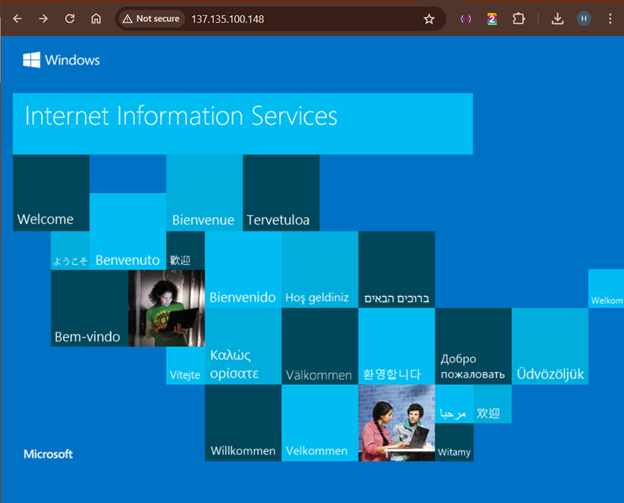624x503 pixels.
Task: Open the Extensions puzzle piece menu
Action: (x=519, y=19)
